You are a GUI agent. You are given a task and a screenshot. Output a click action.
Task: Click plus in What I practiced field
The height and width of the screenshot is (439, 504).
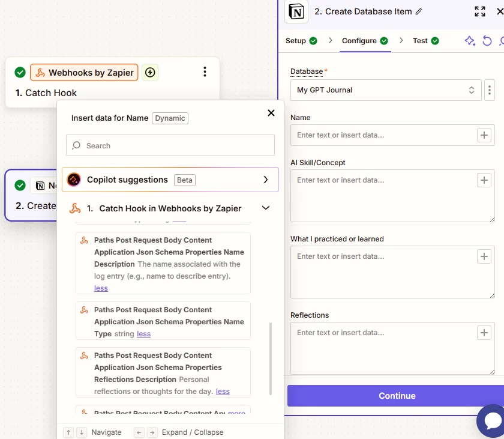coord(484,256)
